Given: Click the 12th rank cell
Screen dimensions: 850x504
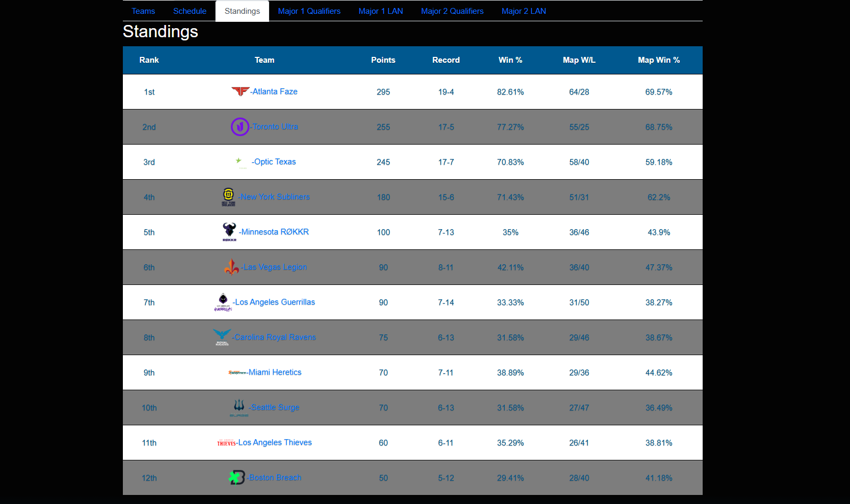Looking at the screenshot, I should pos(149,478).
